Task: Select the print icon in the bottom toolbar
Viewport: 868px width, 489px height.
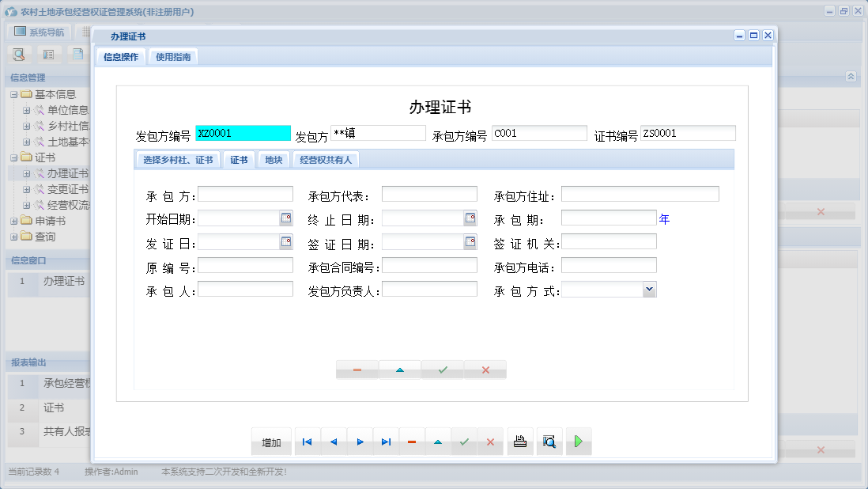Action: click(x=520, y=442)
